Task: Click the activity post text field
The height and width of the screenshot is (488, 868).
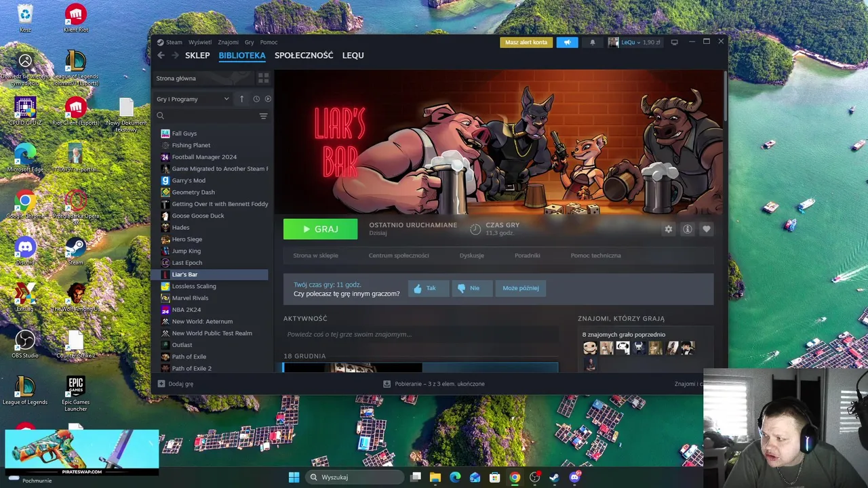Action: coord(420,334)
